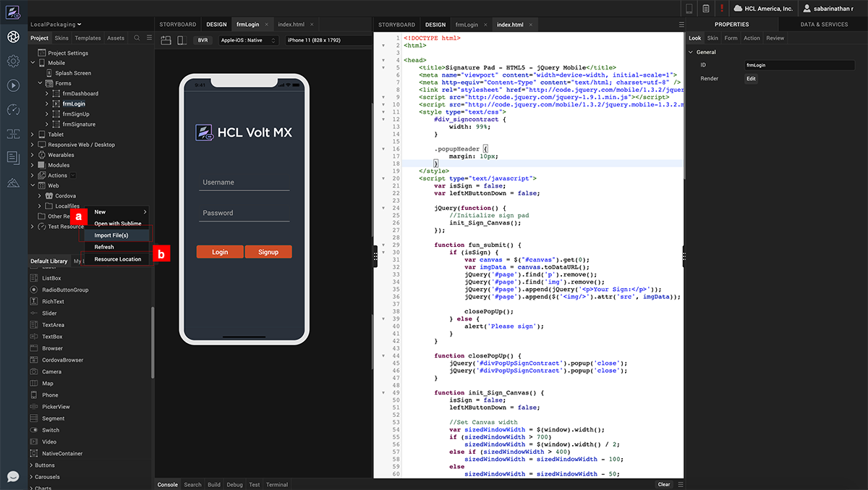Click the Edit button beside Render
Screen dimensions: 868x490
(x=751, y=78)
